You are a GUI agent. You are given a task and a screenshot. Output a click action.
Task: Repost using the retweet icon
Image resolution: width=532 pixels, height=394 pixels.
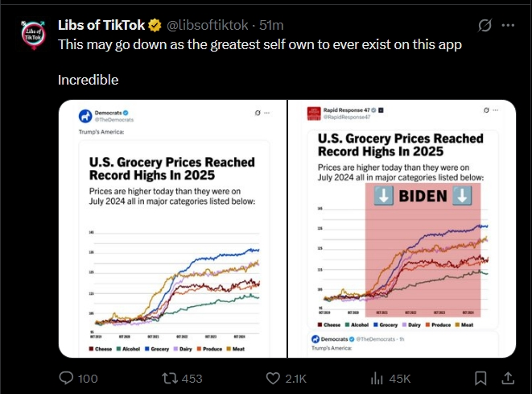[x=171, y=378]
